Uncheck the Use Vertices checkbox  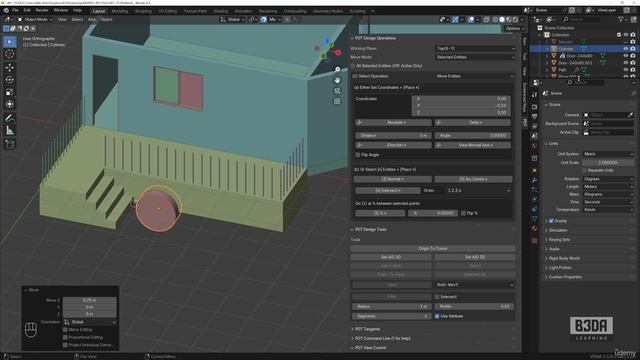[x=437, y=316]
